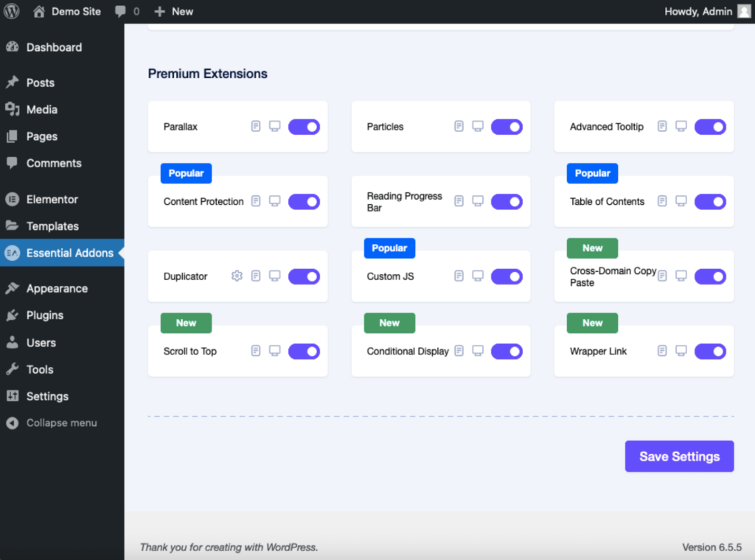
Task: Go to Posts menu
Action: 62,83
